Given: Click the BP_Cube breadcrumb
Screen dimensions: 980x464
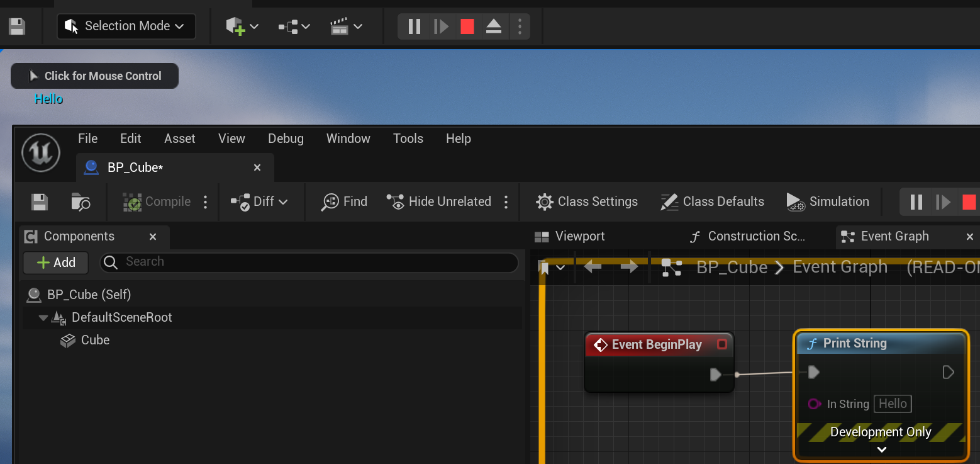Looking at the screenshot, I should tap(732, 268).
